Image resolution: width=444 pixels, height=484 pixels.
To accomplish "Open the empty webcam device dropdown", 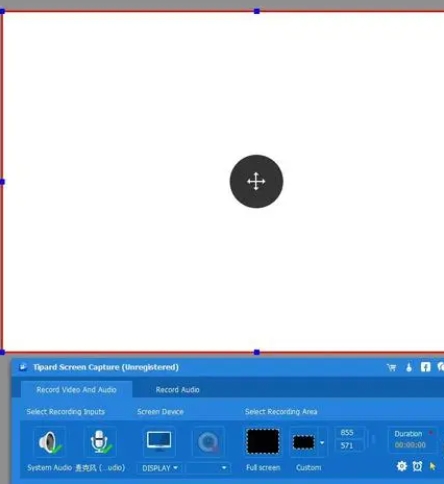I will coord(207,468).
